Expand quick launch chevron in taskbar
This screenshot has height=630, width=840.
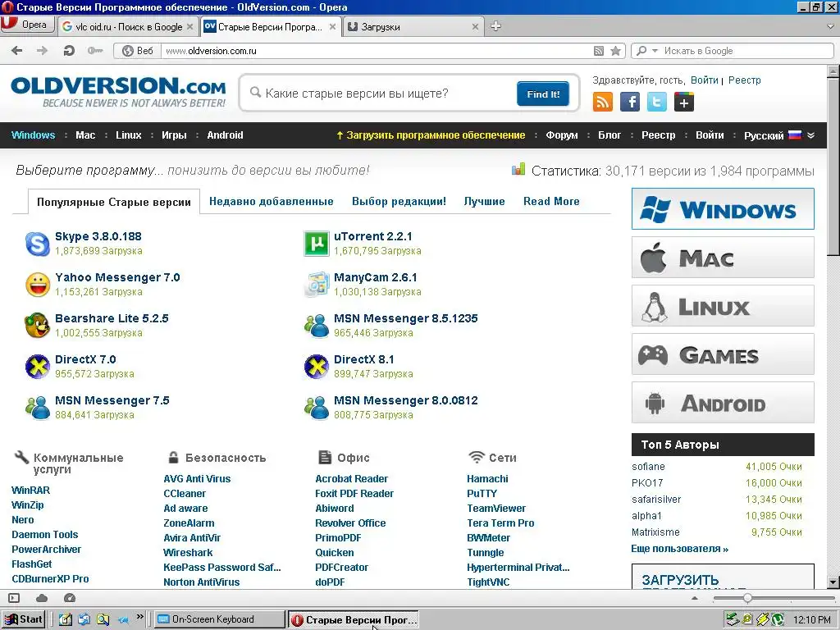point(139,617)
